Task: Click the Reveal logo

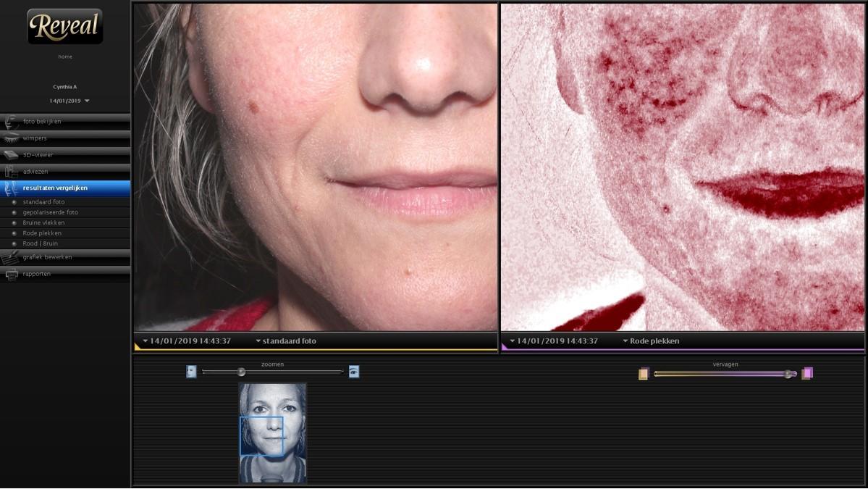Action: 65,26
